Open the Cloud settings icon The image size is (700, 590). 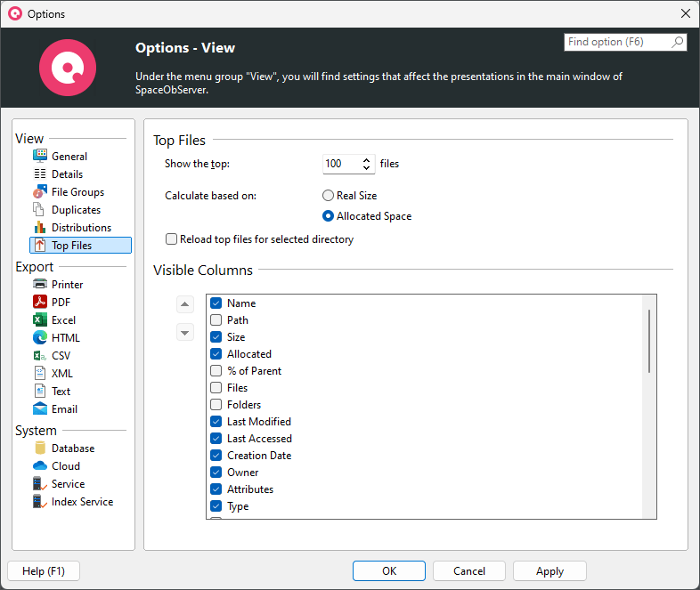[39, 466]
